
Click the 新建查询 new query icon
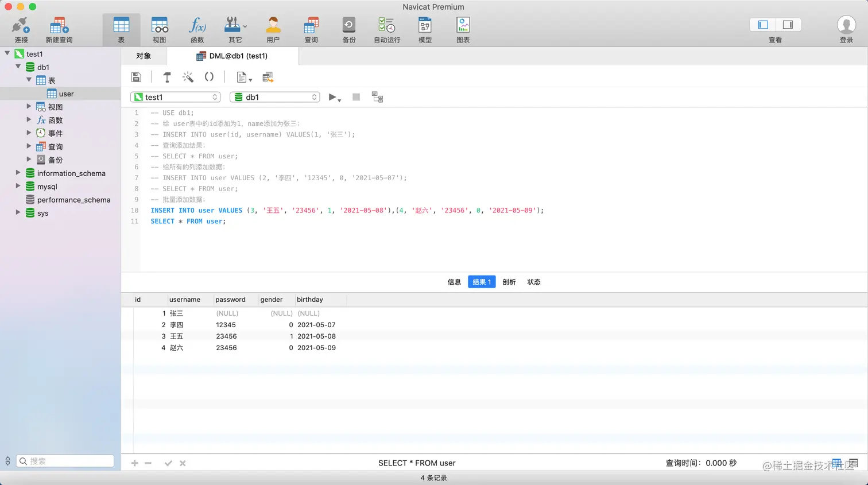click(59, 30)
